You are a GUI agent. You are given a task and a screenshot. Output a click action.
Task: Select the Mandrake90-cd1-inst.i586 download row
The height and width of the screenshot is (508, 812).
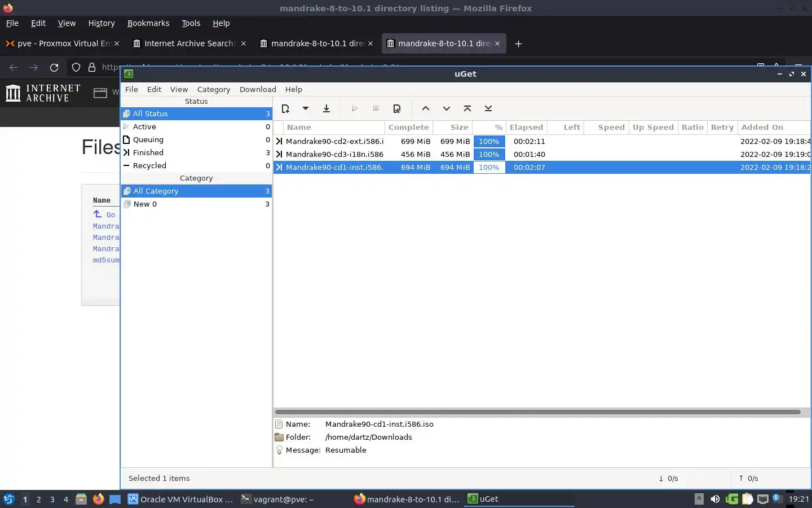tap(542, 167)
